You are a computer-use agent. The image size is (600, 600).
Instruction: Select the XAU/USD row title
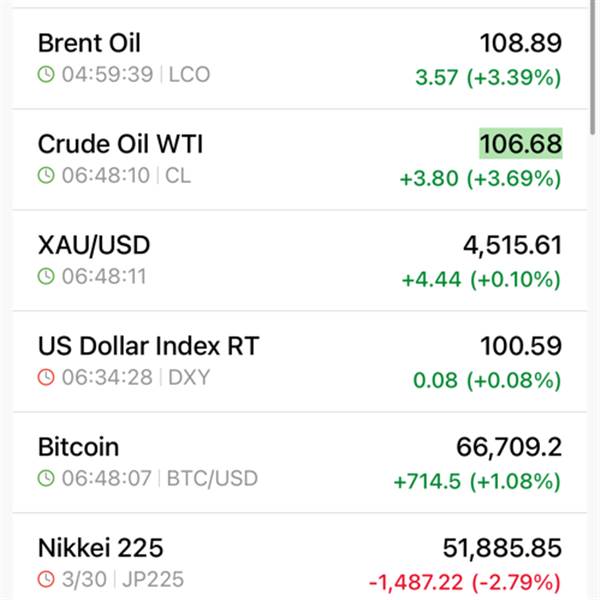(94, 245)
